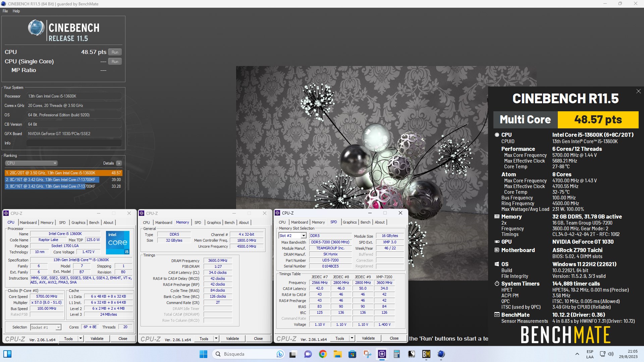
Task: Open the BenchMate BM taskbar icon
Action: point(426,354)
